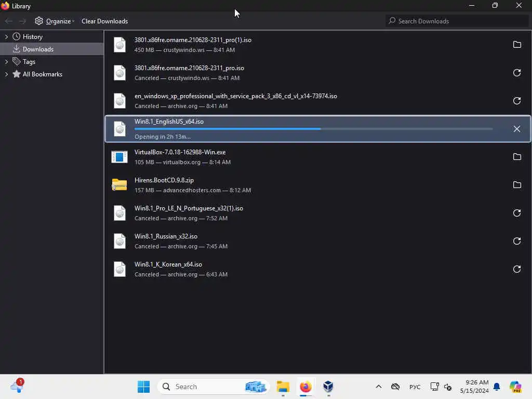The height and width of the screenshot is (399, 532).
Task: Show hidden system tray icons
Action: pyautogui.click(x=379, y=387)
